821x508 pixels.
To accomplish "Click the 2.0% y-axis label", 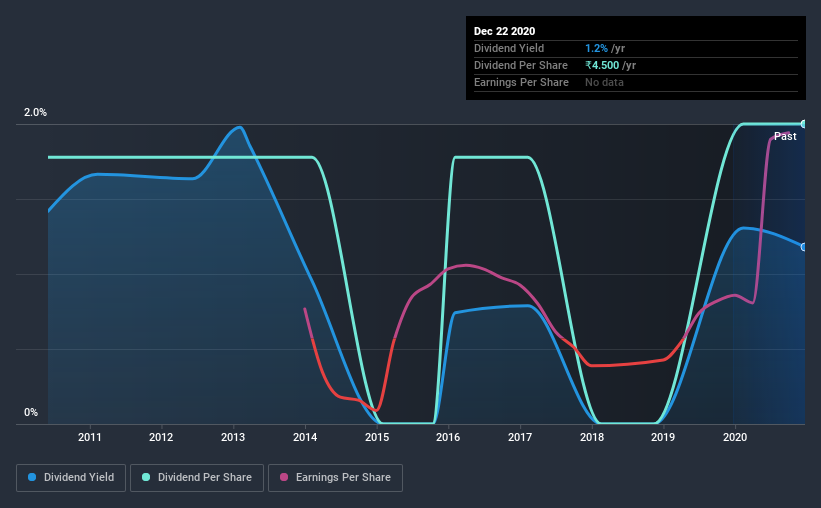I will click(35, 113).
